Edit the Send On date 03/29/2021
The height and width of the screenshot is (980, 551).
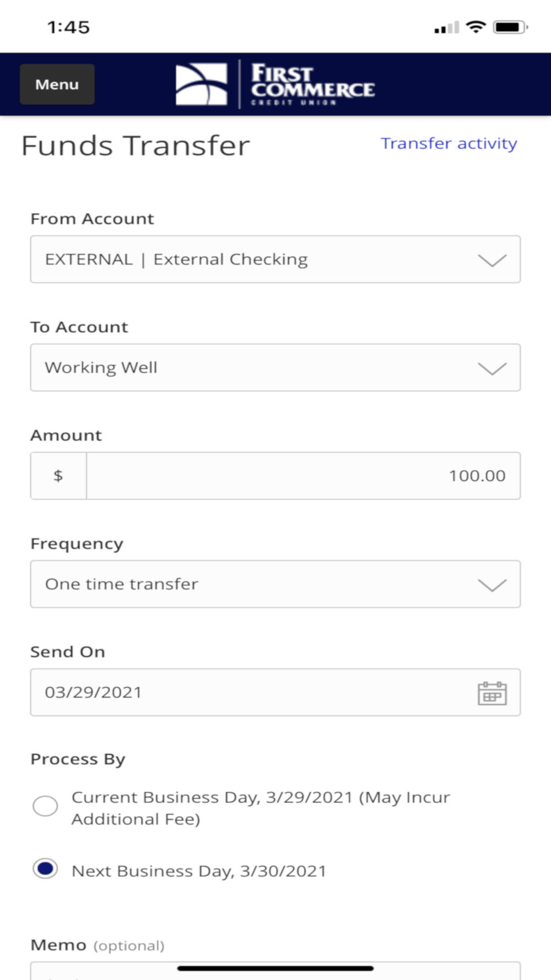point(275,692)
